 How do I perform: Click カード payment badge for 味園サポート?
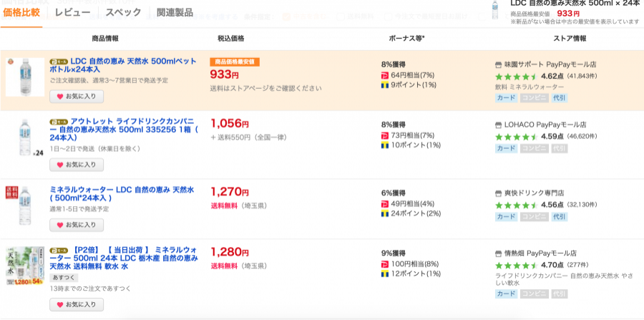pos(506,98)
